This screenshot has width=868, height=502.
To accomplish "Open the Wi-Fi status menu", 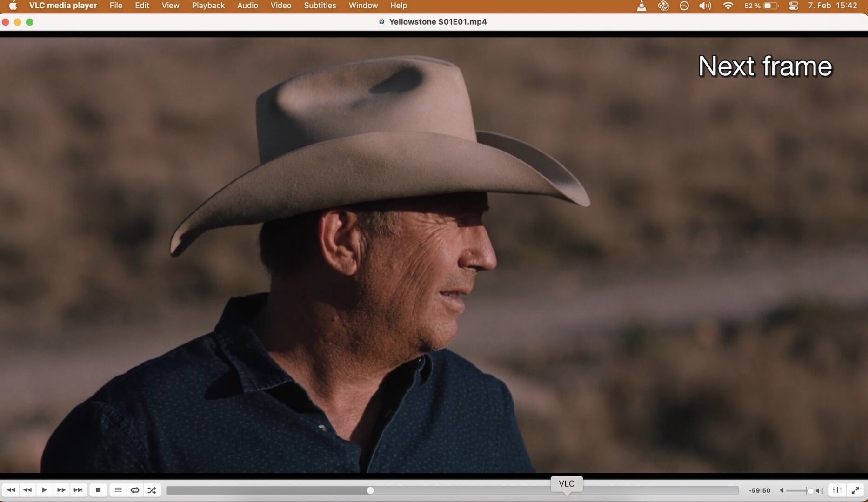I will (x=728, y=6).
